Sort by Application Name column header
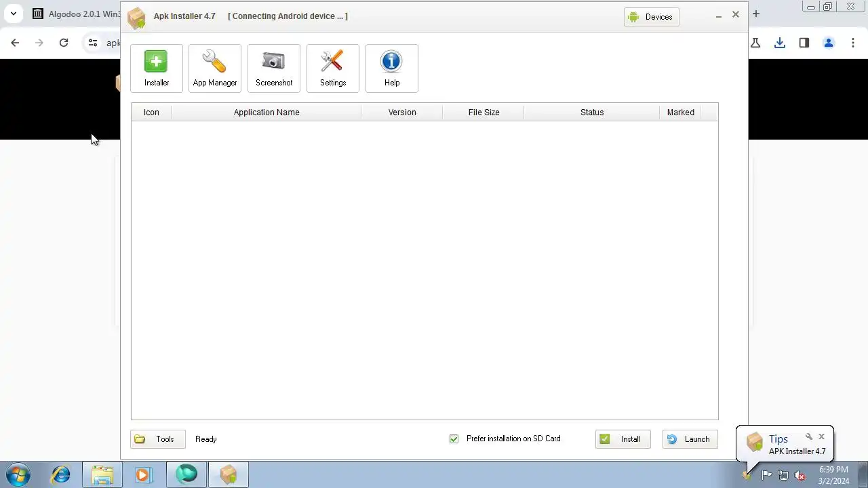 pos(267,113)
